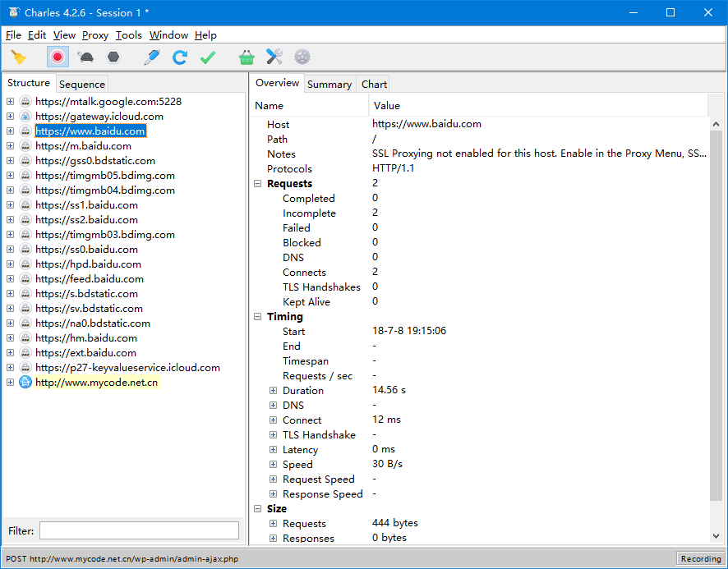Click the Repeat refresh arrow icon

point(180,57)
